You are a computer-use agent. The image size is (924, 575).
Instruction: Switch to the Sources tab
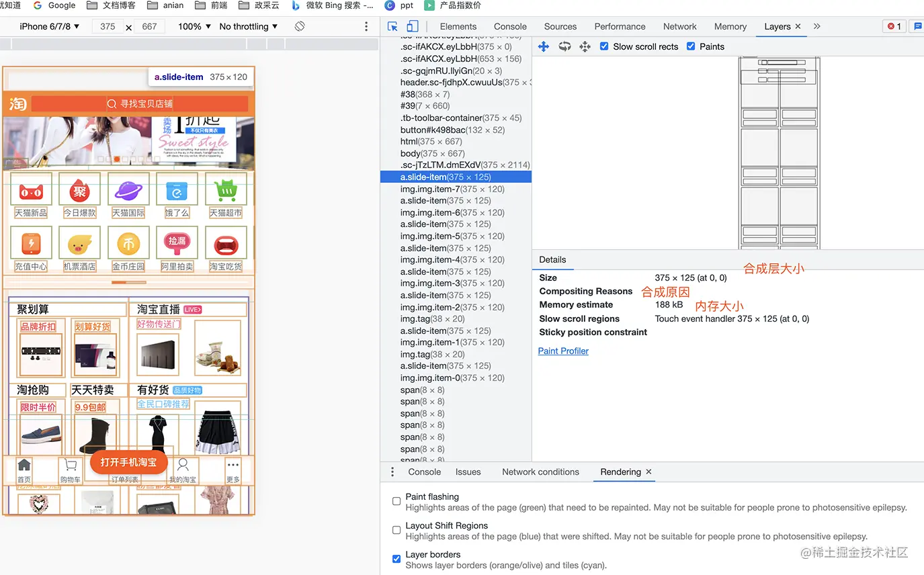(560, 26)
